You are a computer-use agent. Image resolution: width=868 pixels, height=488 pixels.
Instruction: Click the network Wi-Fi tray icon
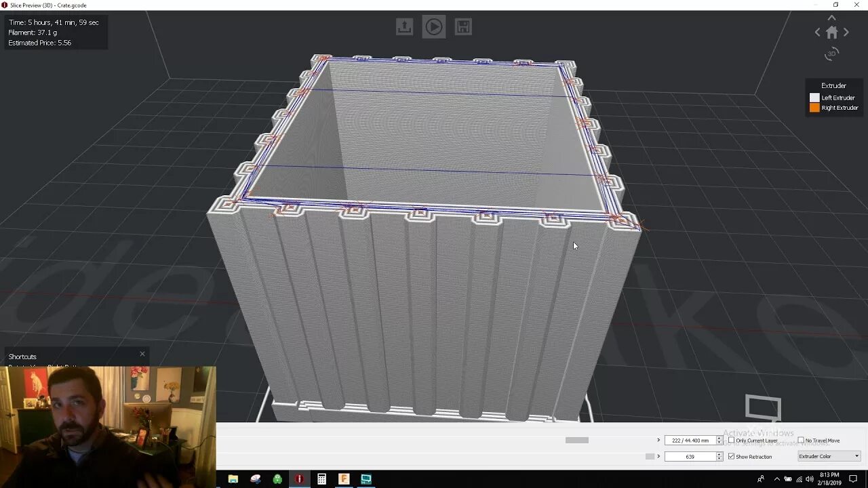click(x=799, y=479)
